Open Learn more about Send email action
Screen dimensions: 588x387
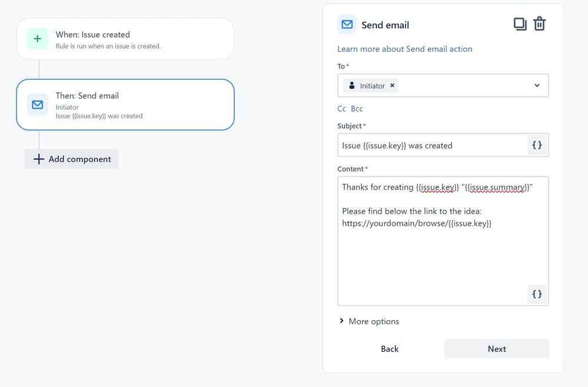404,49
